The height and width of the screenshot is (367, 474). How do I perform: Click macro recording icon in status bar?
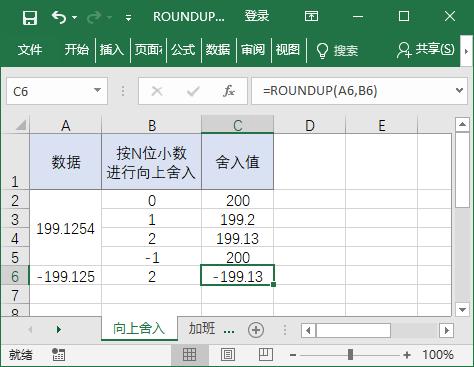pos(59,355)
